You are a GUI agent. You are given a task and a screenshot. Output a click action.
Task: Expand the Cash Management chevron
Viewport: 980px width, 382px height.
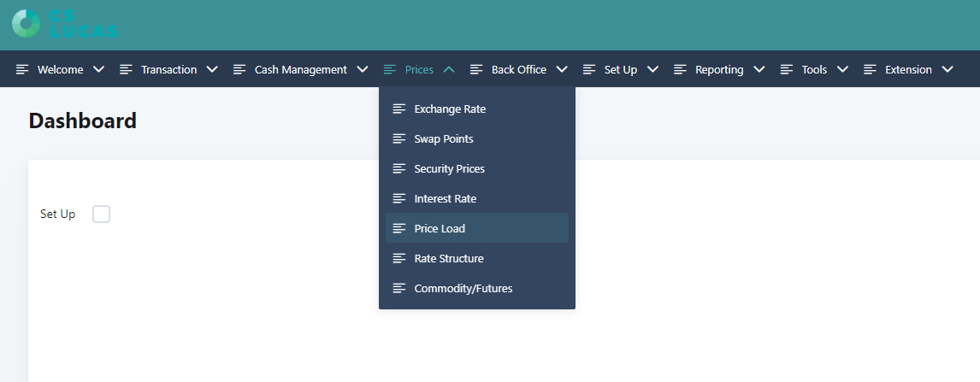(x=363, y=70)
